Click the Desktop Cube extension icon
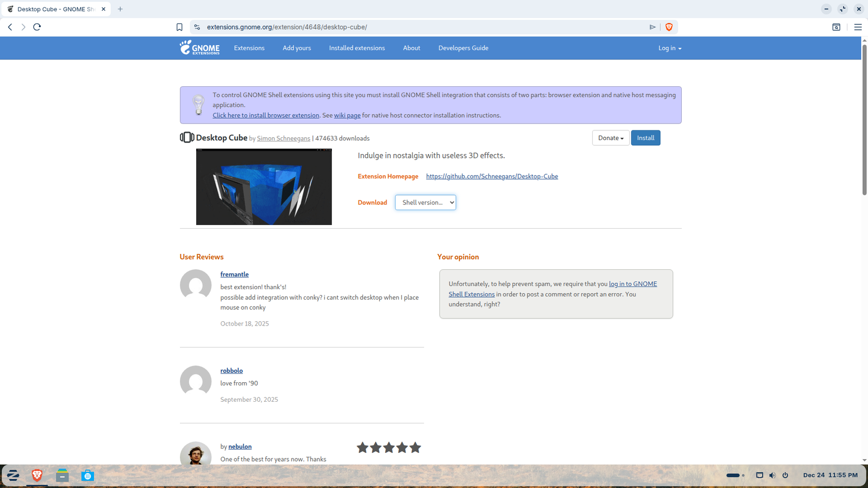The image size is (868, 488). pos(187,138)
